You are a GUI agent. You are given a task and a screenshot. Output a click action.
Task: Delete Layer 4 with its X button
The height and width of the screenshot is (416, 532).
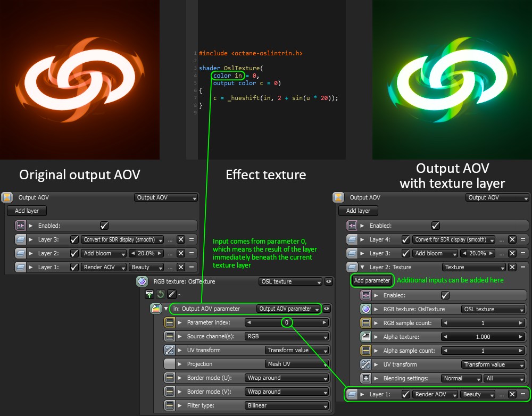click(512, 239)
